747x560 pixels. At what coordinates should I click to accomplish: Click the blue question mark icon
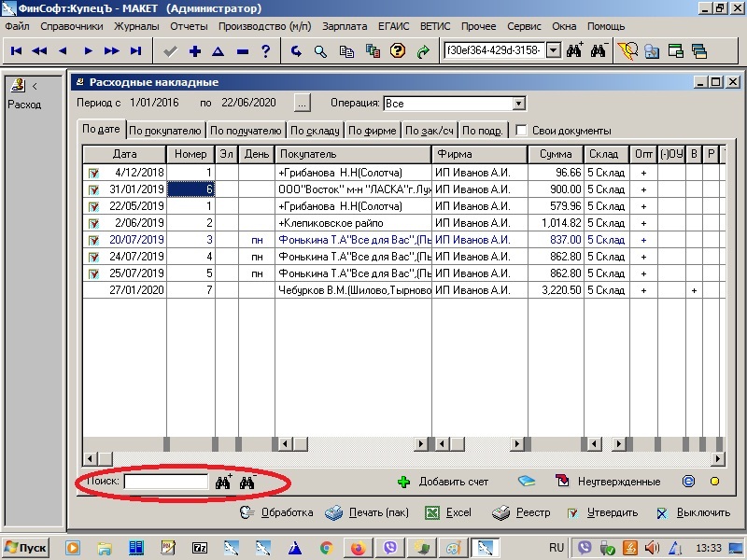266,50
